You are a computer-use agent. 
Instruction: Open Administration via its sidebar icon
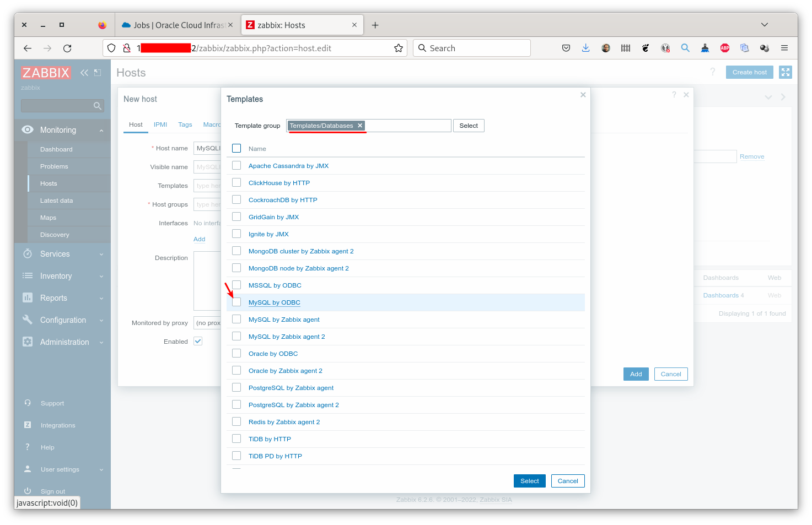pos(28,342)
